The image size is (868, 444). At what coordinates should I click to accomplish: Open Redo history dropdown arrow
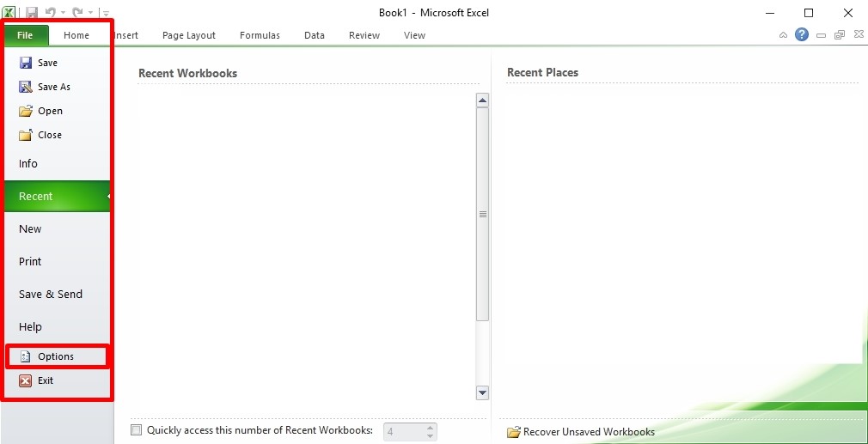(x=90, y=12)
